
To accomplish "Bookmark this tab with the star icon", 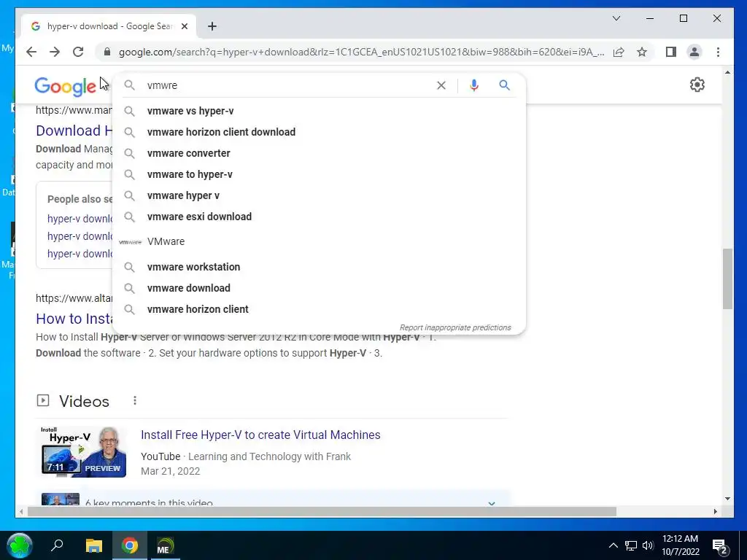I will click(642, 52).
